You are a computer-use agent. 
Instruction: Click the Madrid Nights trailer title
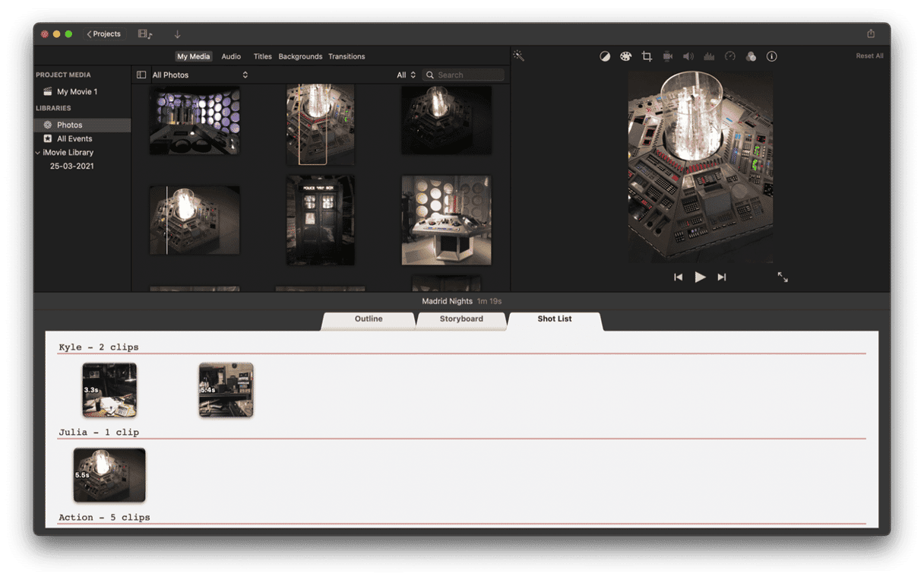click(447, 302)
